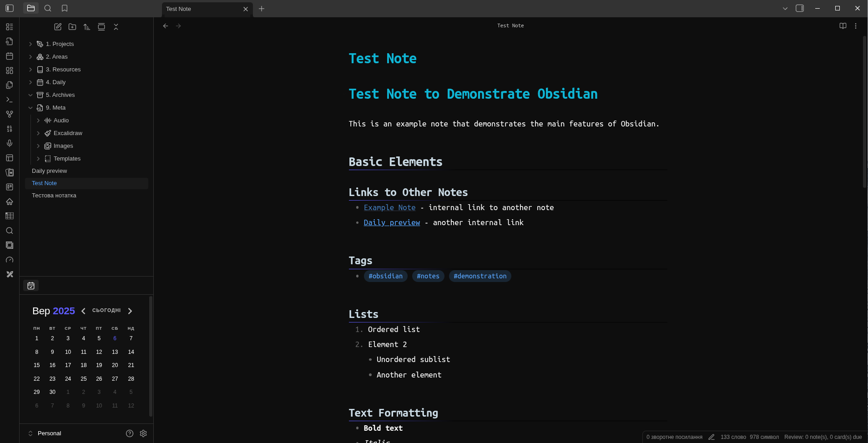Click the file-search icon in left ribbon
The width and height of the screenshot is (868, 443).
tap(10, 41)
